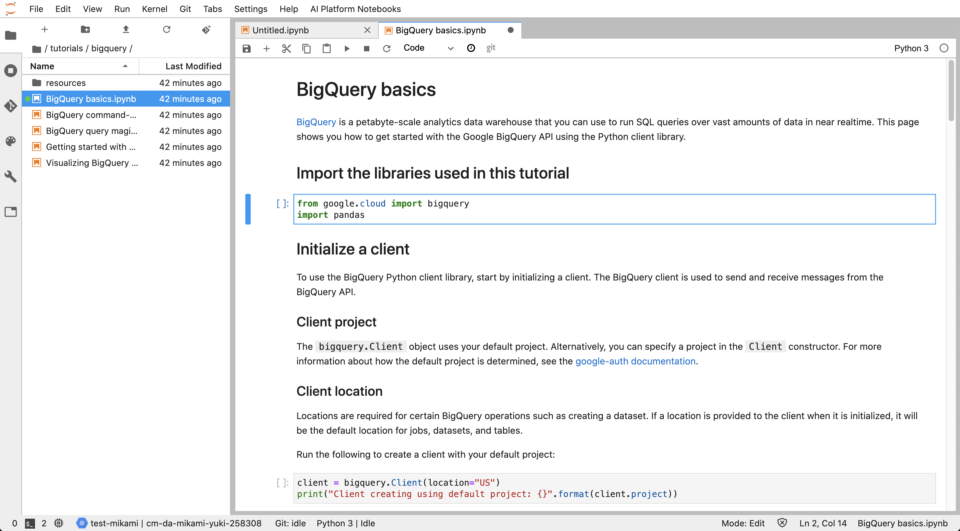Screen dimensions: 960x531
Task: Refresh the file list
Action: tap(166, 29)
